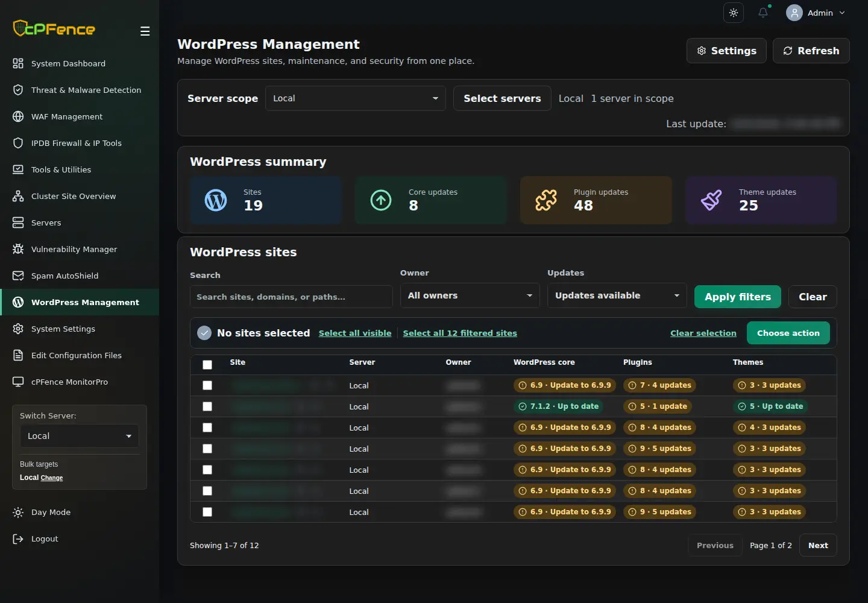Screen dimensions: 868x603
Task: Click the Spam AutoShield envelope icon
Action: (x=18, y=276)
